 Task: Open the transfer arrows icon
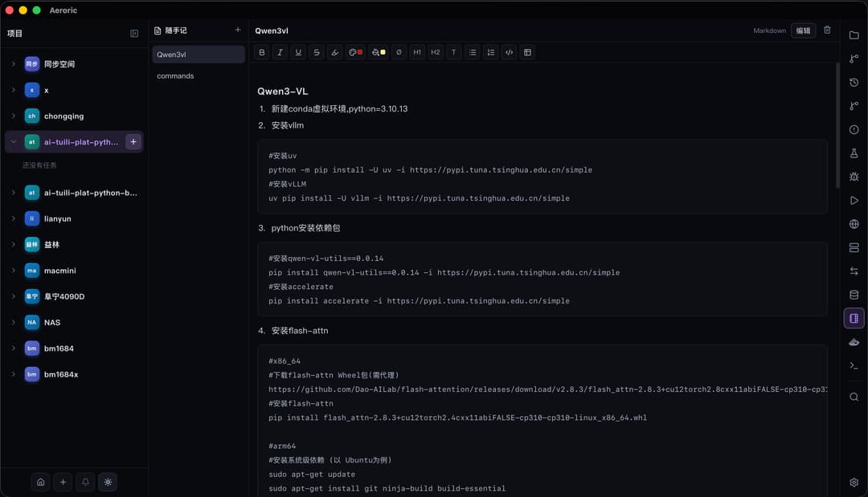point(854,271)
